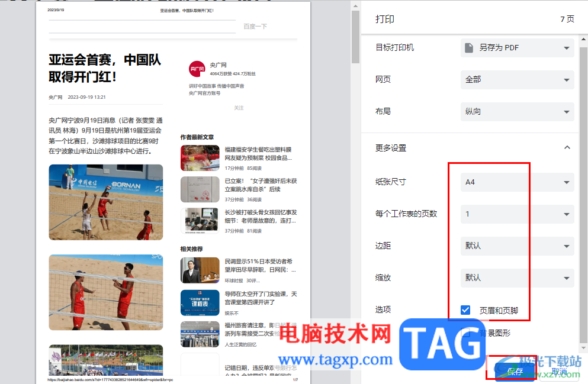Click the PDF document icon in destination
Viewport: 588px width, 384px height.
click(469, 47)
